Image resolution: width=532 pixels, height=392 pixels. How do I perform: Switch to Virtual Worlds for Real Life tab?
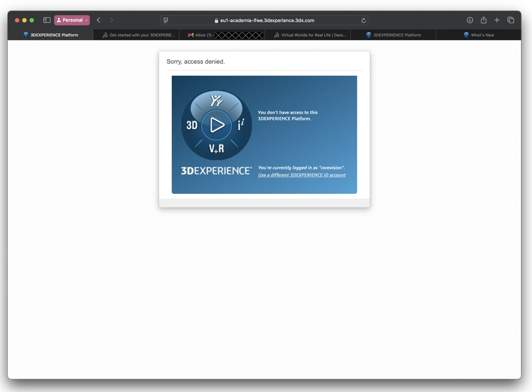(x=308, y=35)
